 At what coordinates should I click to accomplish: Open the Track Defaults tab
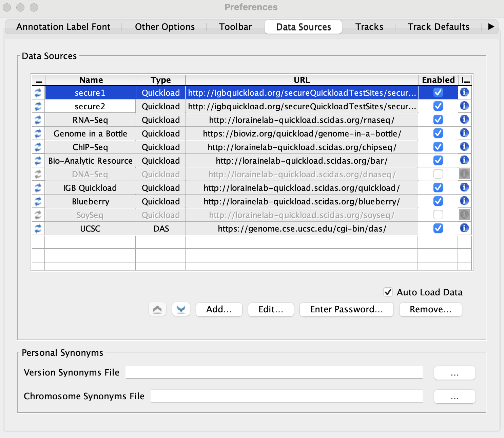439,27
